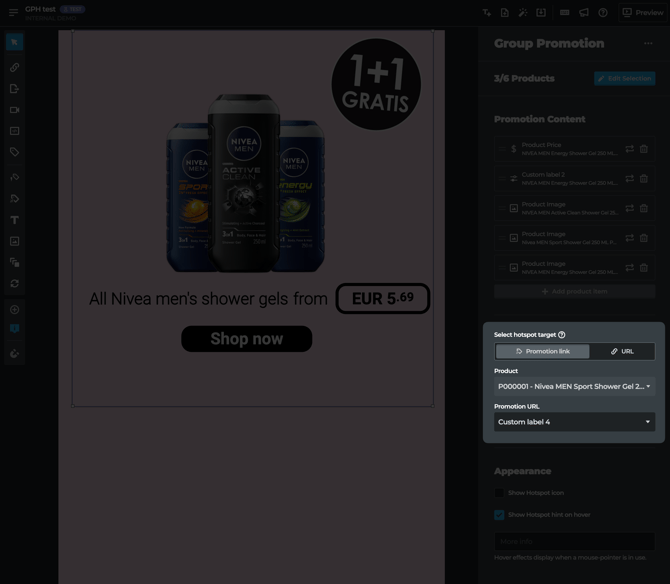Viewport: 670px width, 584px height.
Task: Click the NIVEA MEN Energy Product Image row
Action: (574, 268)
